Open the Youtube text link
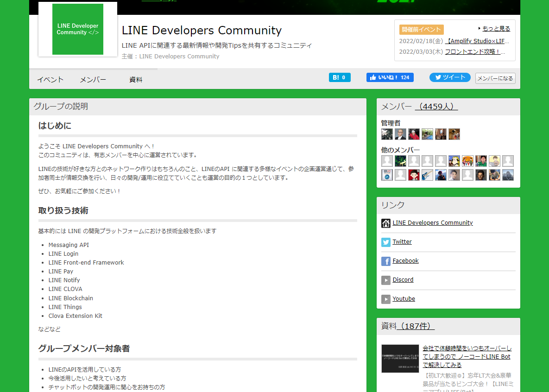Image resolution: width=549 pixels, height=392 pixels. point(404,298)
